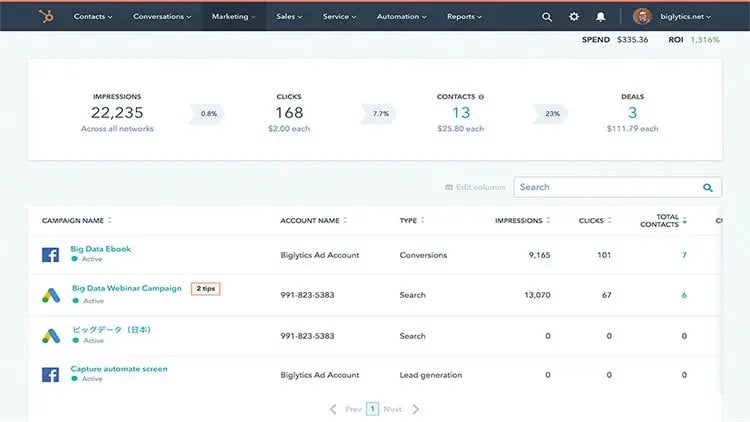Click Facebook icon for Capture automate screen

50,374
